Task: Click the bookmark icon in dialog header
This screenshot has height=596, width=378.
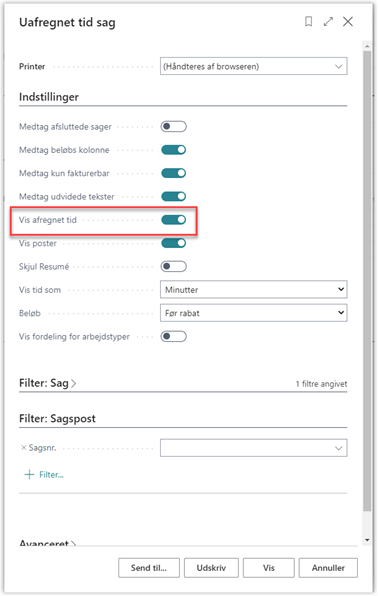Action: [309, 22]
